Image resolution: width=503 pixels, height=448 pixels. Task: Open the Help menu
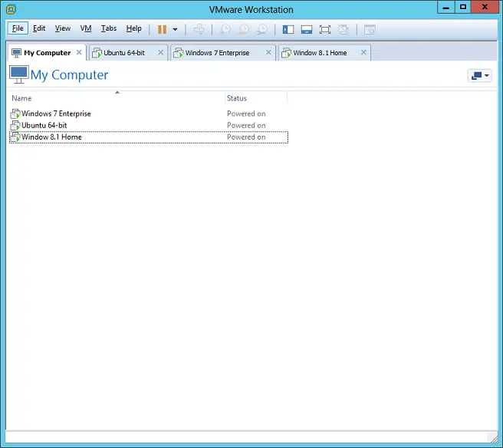[x=133, y=28]
